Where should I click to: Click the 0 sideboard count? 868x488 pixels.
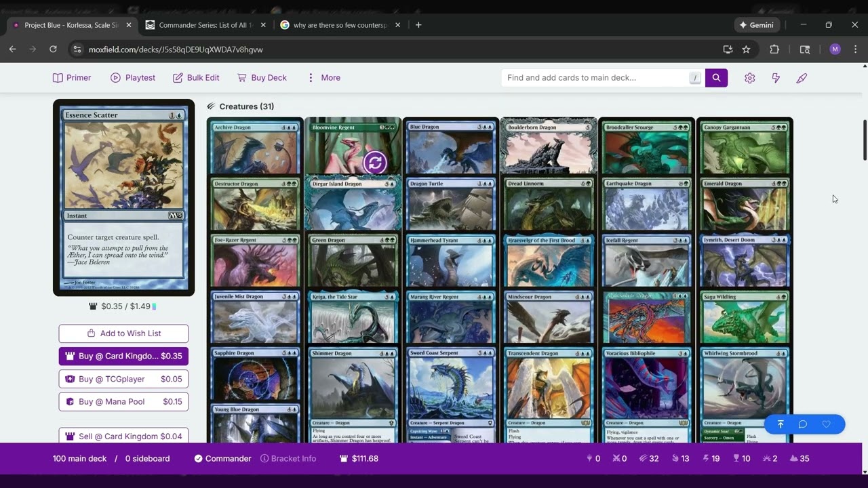[147, 459]
